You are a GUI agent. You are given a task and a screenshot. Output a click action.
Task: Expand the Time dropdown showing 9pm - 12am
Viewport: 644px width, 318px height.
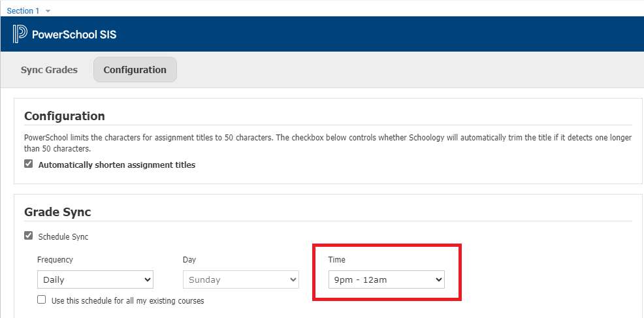coord(386,280)
